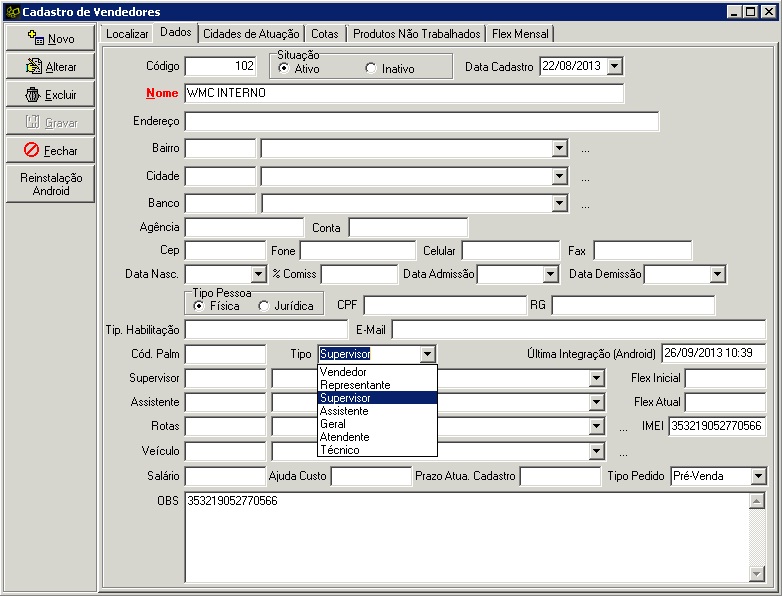Viewport: 782px width, 596px height.
Task: Select Técnico in the Tipo list
Action: tap(340, 450)
